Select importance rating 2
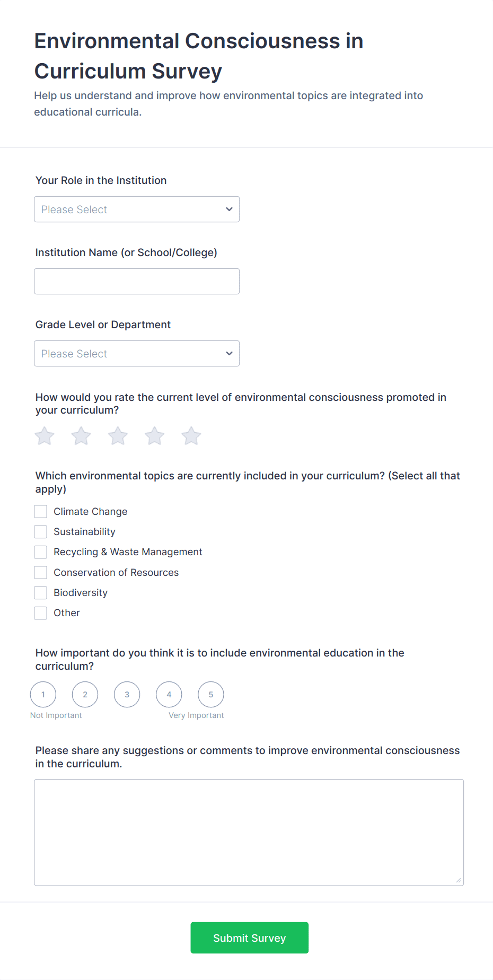493x980 pixels. (85, 694)
